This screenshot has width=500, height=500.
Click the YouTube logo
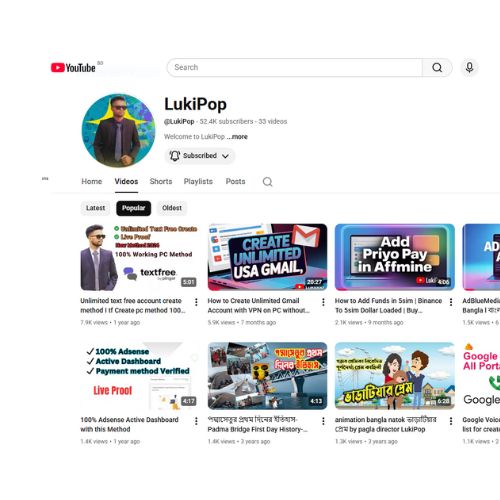coord(73,68)
